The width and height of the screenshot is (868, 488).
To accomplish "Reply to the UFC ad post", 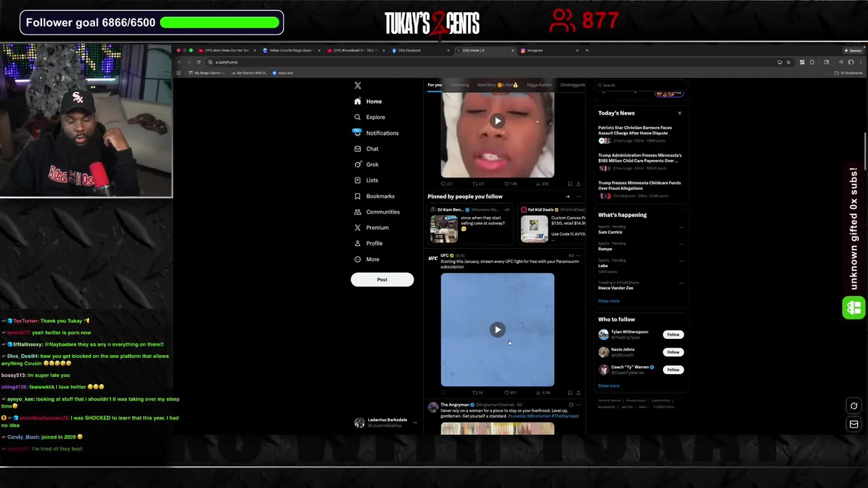I will click(x=443, y=392).
